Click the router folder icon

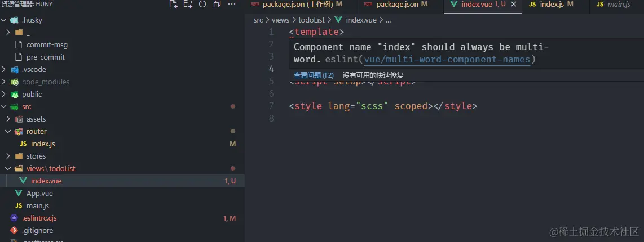click(19, 132)
